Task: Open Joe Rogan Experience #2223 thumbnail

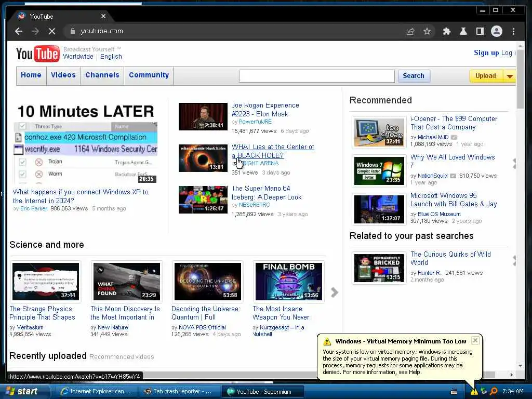Action: coord(203,116)
